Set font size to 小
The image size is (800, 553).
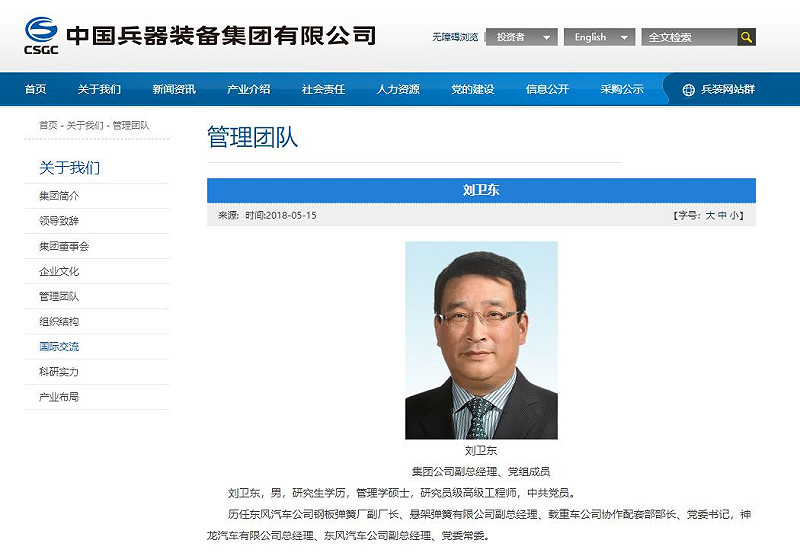click(734, 216)
